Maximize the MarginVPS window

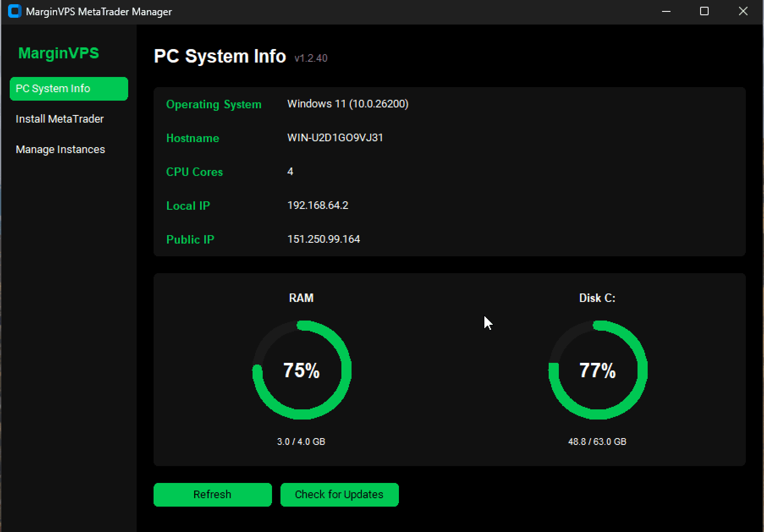[x=704, y=11]
